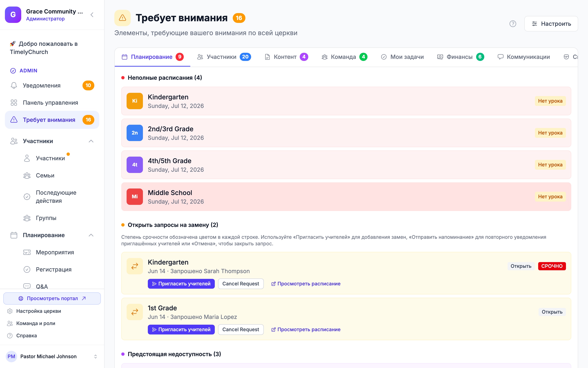Open the help question mark icon near Настроить
Image resolution: width=588 pixels, height=368 pixels.
[513, 24]
